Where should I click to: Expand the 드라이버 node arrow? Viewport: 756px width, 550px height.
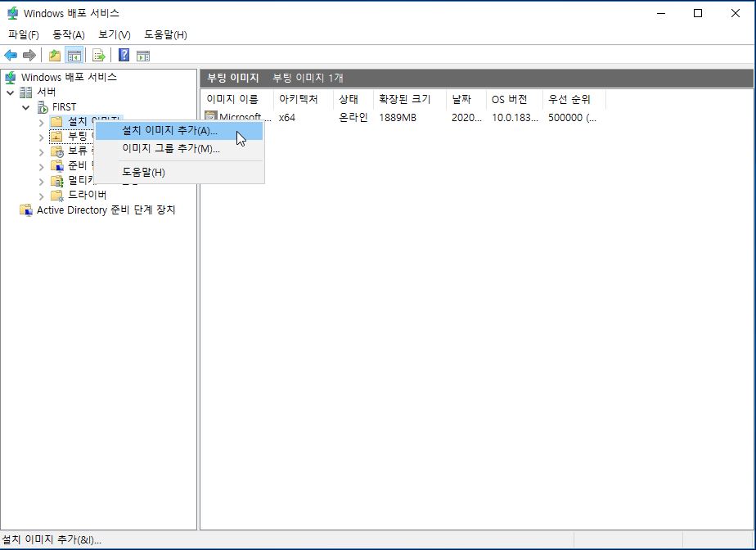(42, 196)
